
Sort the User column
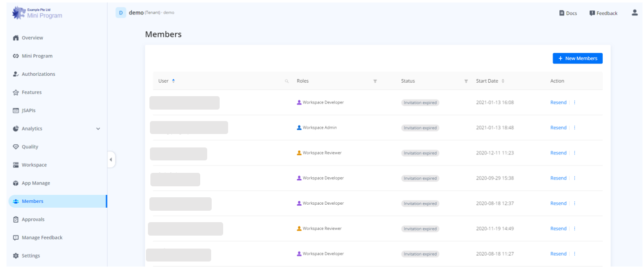coord(173,81)
